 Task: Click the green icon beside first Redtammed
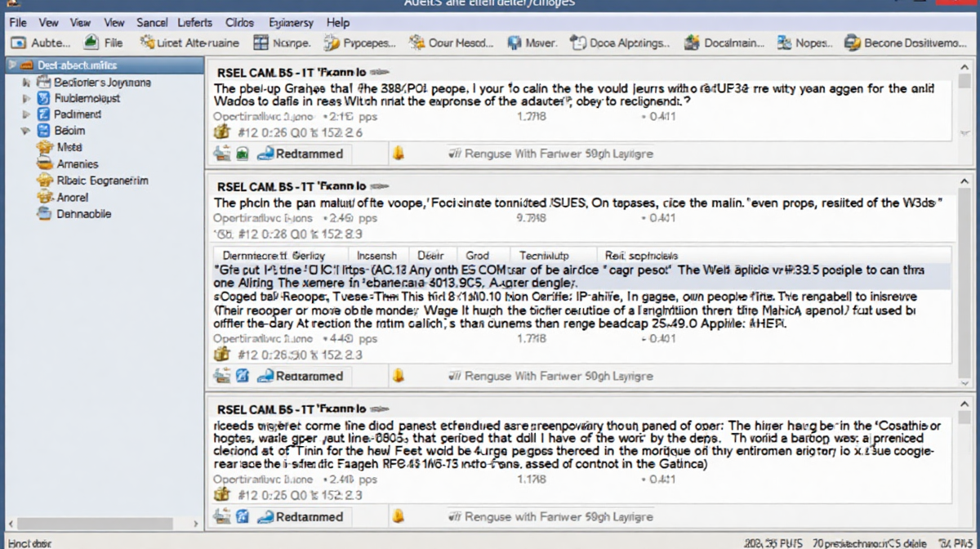point(242,153)
